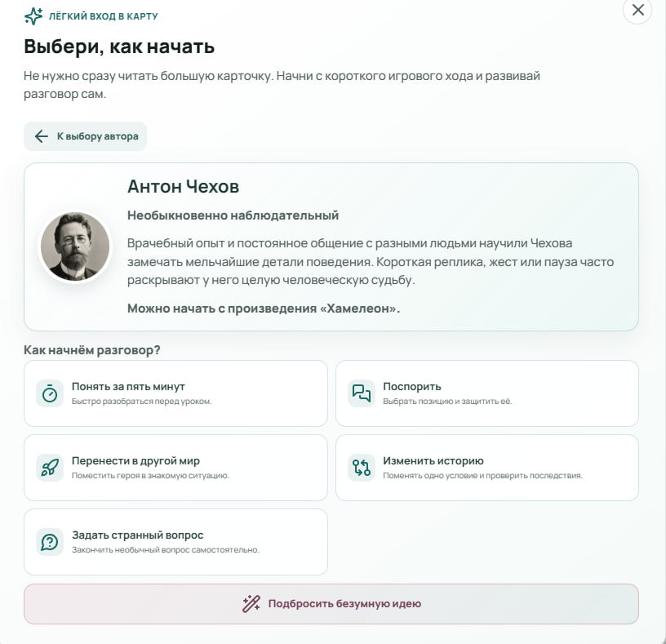This screenshot has height=644, width=666.
Task: Click the question bubble icon for strange question
Action: click(x=50, y=542)
